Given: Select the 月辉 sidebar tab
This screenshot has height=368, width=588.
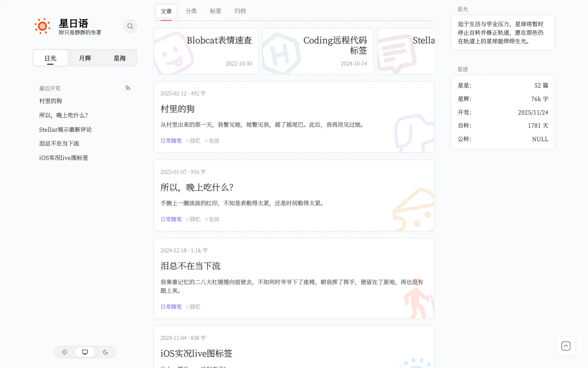Looking at the screenshot, I should coord(85,58).
